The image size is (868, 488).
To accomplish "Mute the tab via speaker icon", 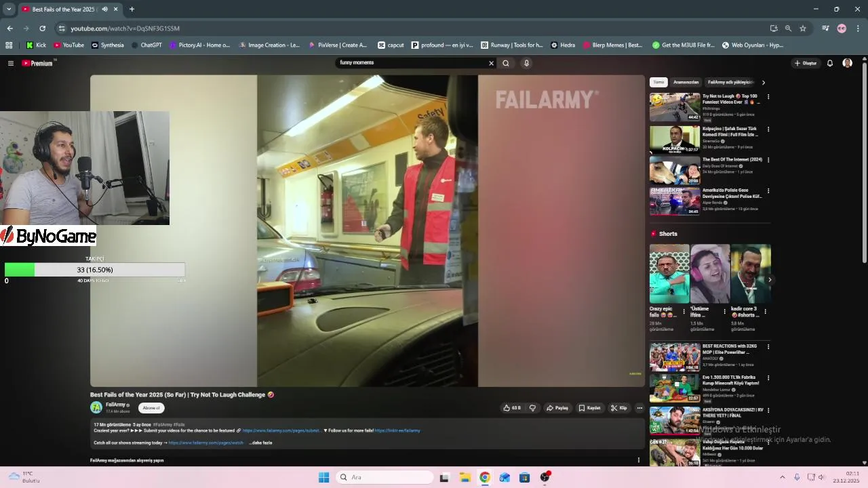I will [x=104, y=9].
